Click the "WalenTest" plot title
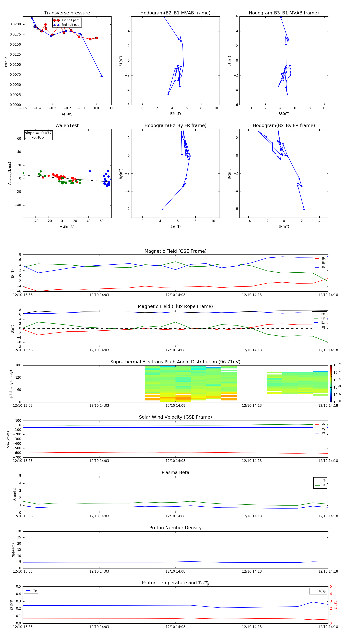The image size is (351, 644). pyautogui.click(x=67, y=125)
